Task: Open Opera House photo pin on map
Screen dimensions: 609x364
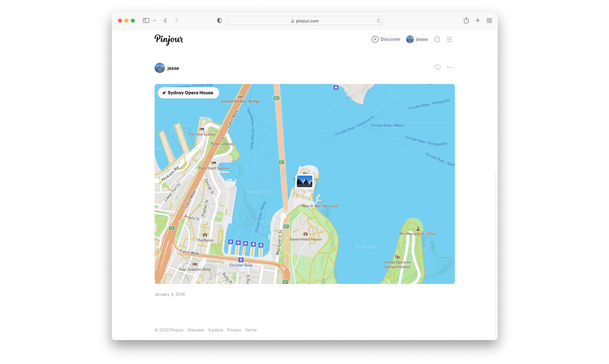Action: [304, 182]
